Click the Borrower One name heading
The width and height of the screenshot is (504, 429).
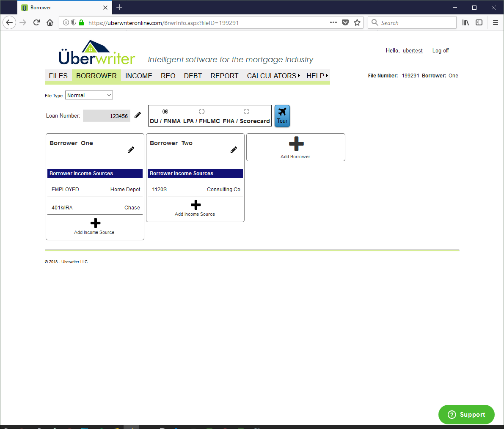(x=72, y=143)
